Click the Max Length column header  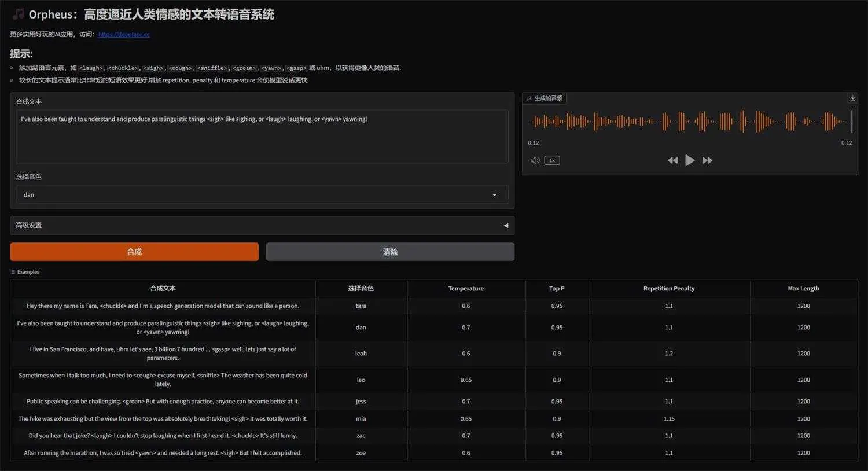(804, 289)
